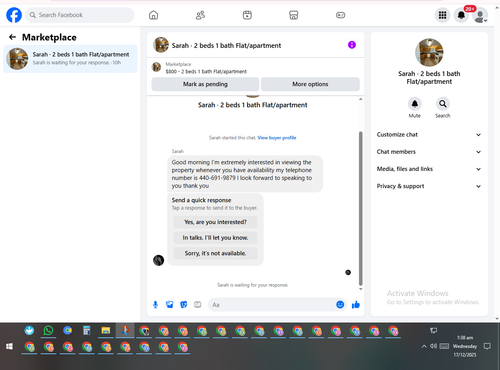Open the $800 - 2 beds 1 bath listing link
Image resolution: width=500 pixels, height=370 pixels.
pos(206,71)
